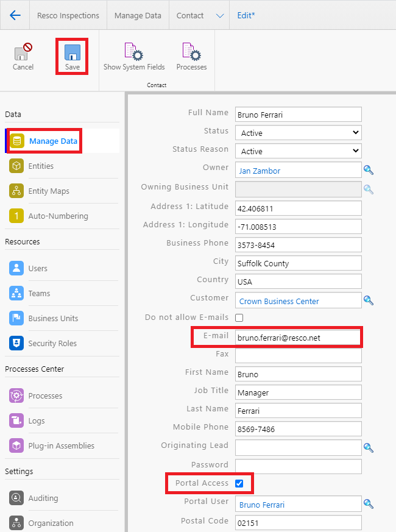Click the E-mail input field
Viewport: 396px width, 532px height.
(298, 338)
